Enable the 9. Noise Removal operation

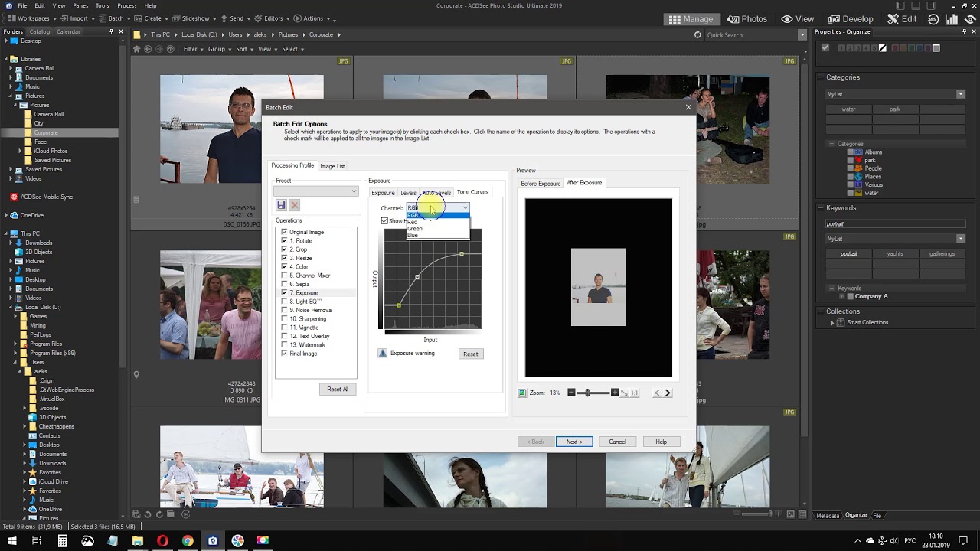[284, 310]
